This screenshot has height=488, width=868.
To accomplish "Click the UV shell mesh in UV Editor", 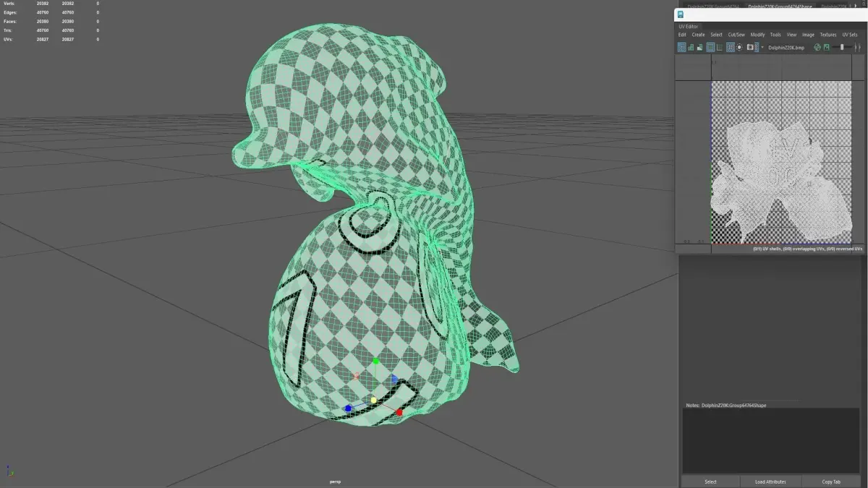I will coord(783,181).
